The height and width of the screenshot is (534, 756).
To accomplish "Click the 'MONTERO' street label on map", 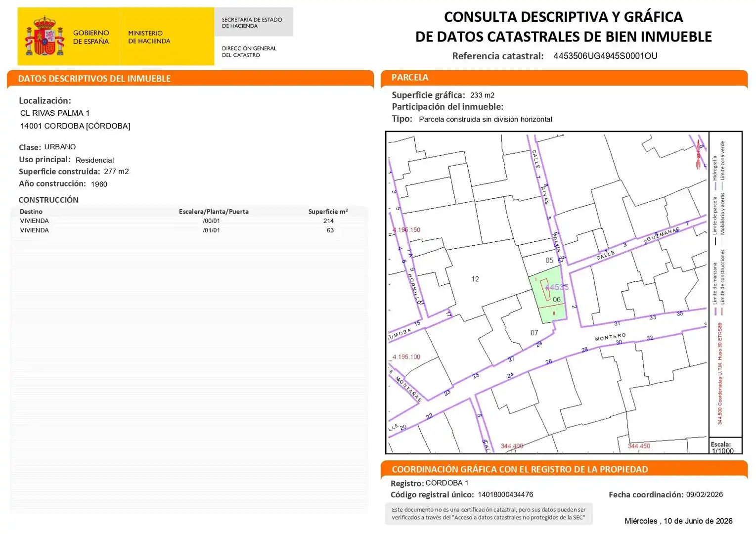I will (610, 337).
